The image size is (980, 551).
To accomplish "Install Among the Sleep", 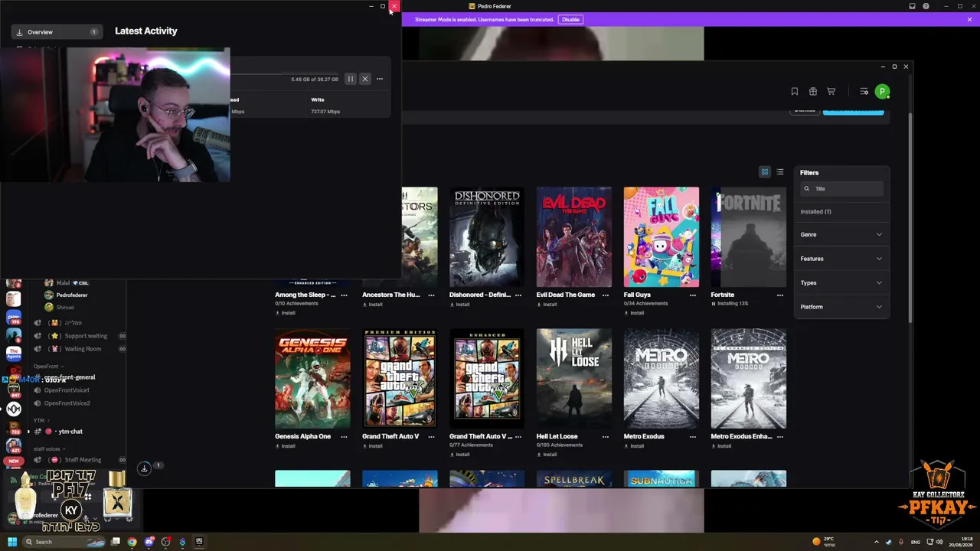I will (286, 313).
